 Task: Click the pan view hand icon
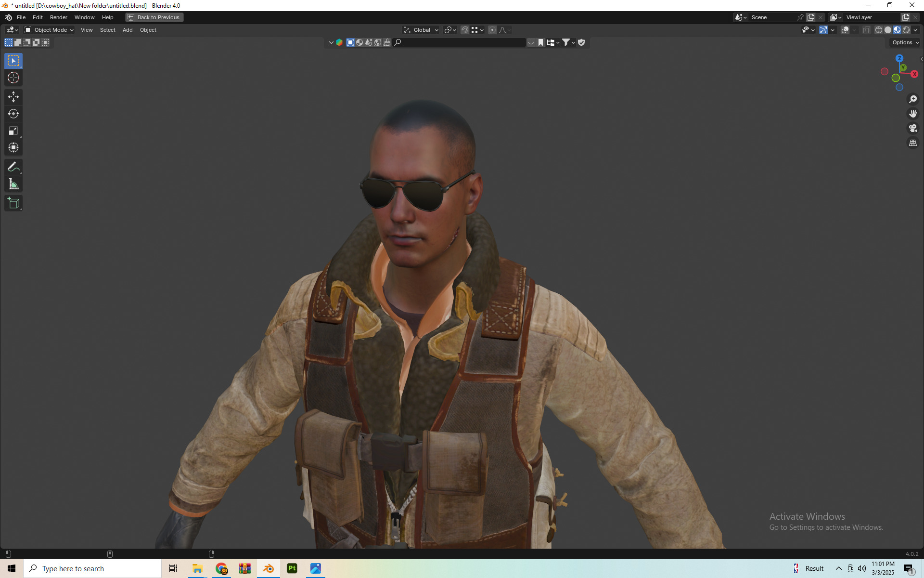[x=913, y=114]
